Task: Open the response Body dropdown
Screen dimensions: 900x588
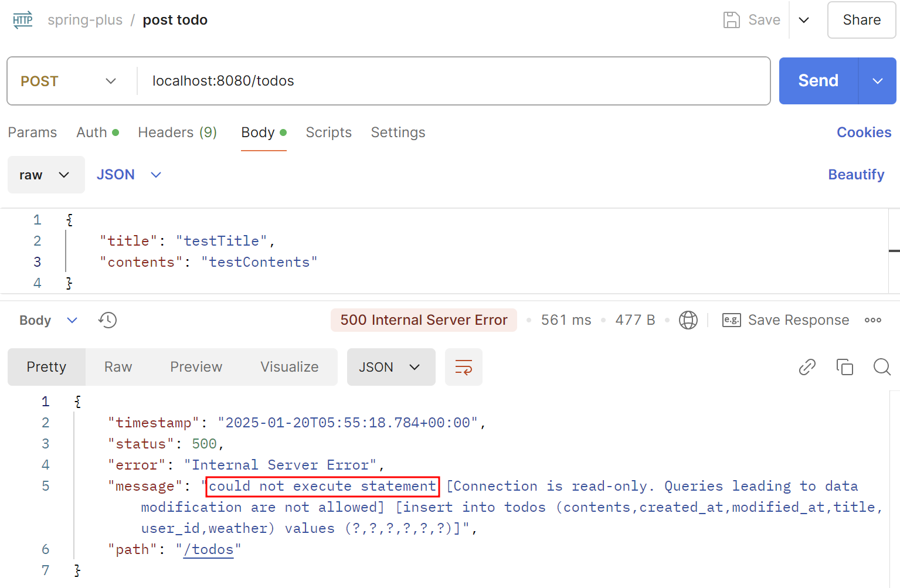Action: [x=48, y=320]
